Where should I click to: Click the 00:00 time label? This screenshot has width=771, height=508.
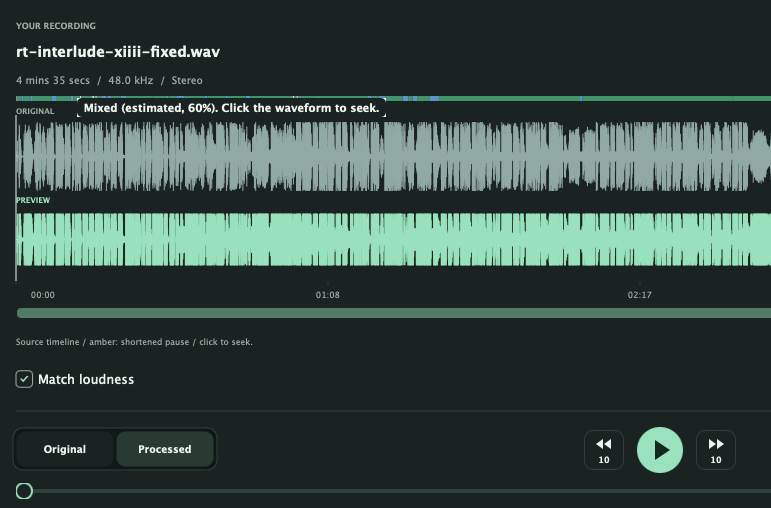43,295
